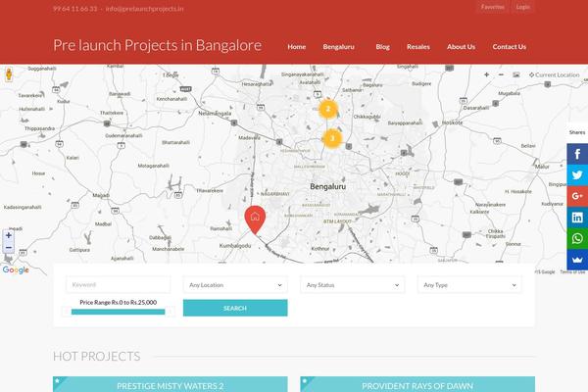The image size is (588, 392).
Task: Open the Contact Us menu item
Action: 510,47
